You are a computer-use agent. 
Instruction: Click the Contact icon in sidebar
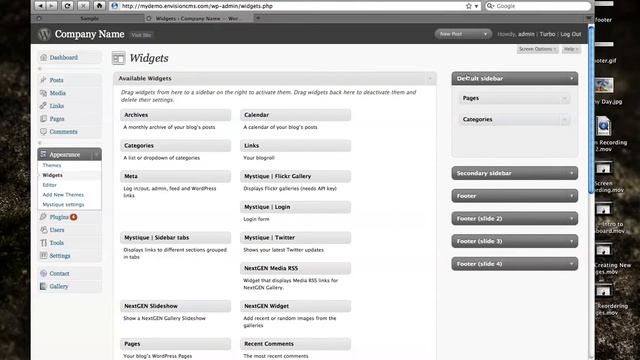pyautogui.click(x=43, y=273)
